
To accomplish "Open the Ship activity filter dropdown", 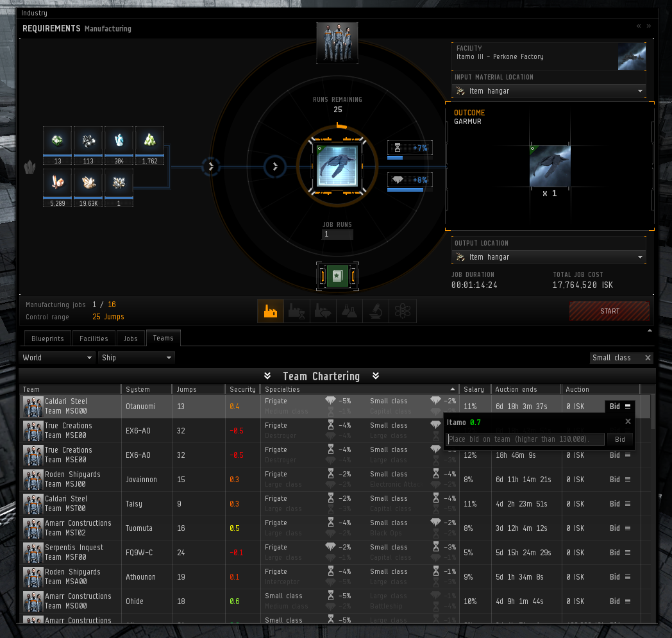I will tap(137, 357).
